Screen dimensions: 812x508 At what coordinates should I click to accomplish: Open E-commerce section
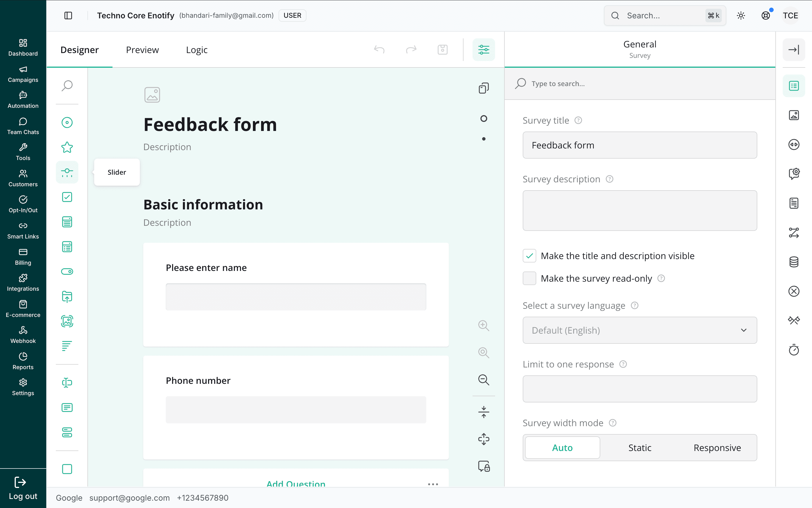[x=23, y=309]
